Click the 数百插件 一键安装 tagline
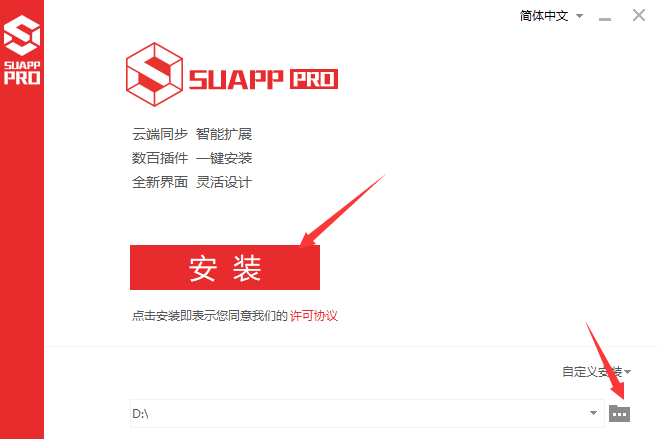This screenshot has height=439, width=658. tap(192, 158)
